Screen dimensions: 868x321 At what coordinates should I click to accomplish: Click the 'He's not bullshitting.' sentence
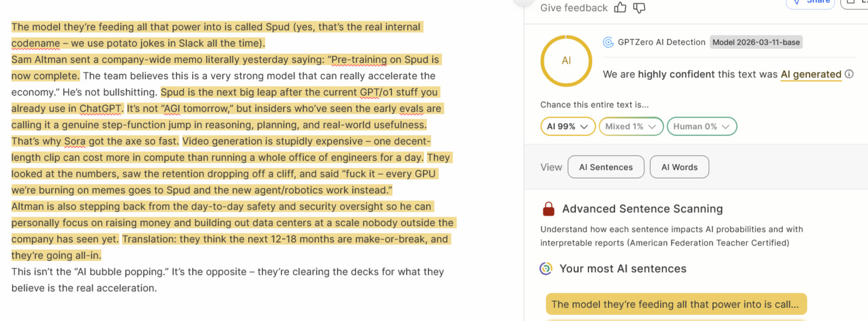109,92
